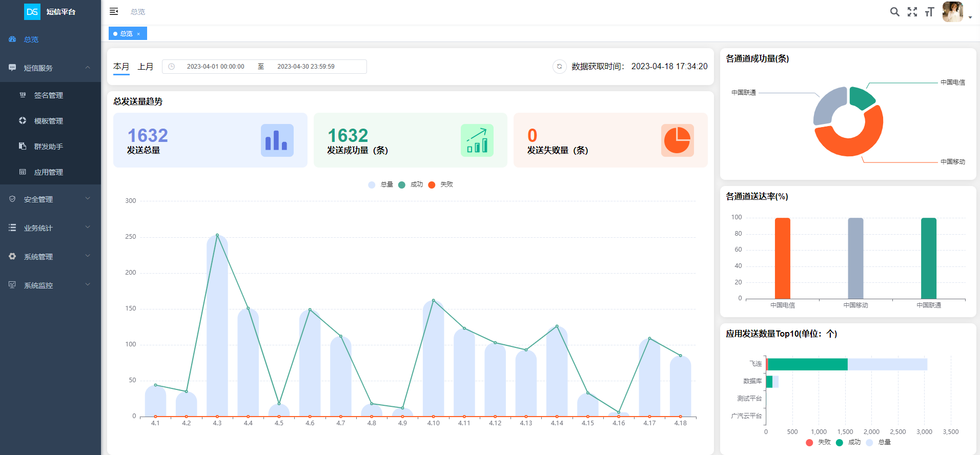This screenshot has height=455, width=980.
Task: Click the 中国电信 green donut segment
Action: click(x=862, y=97)
